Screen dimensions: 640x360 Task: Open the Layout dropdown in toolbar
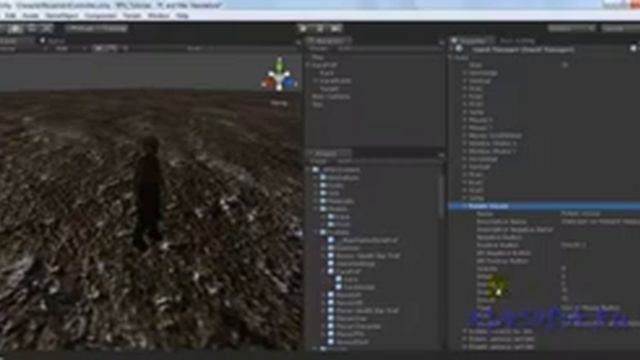(x=620, y=28)
